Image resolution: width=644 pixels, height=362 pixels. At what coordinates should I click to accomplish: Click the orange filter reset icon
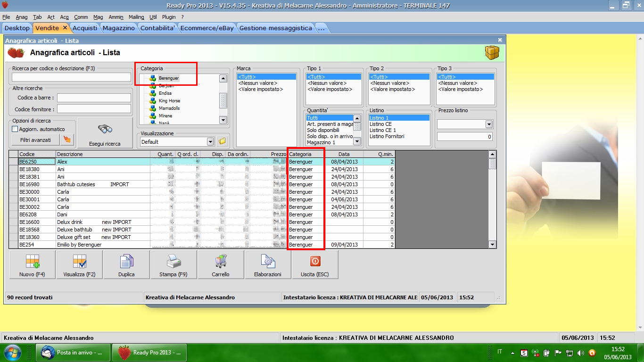point(66,140)
